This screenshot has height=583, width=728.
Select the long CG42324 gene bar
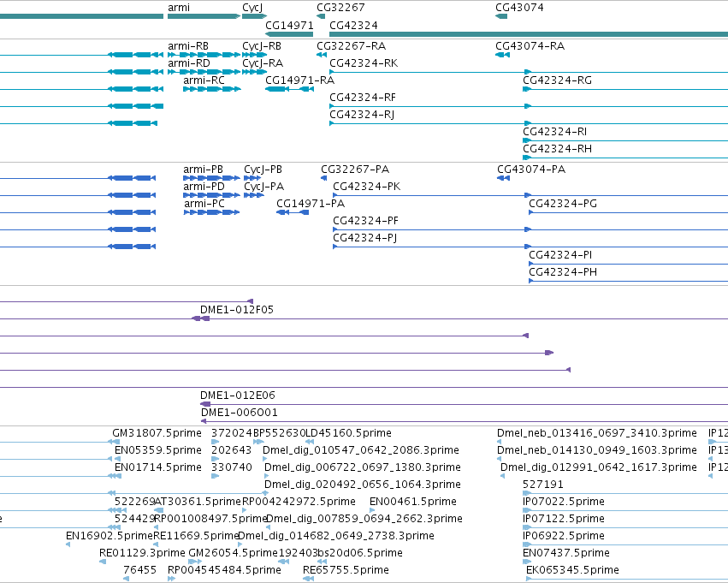(x=529, y=34)
